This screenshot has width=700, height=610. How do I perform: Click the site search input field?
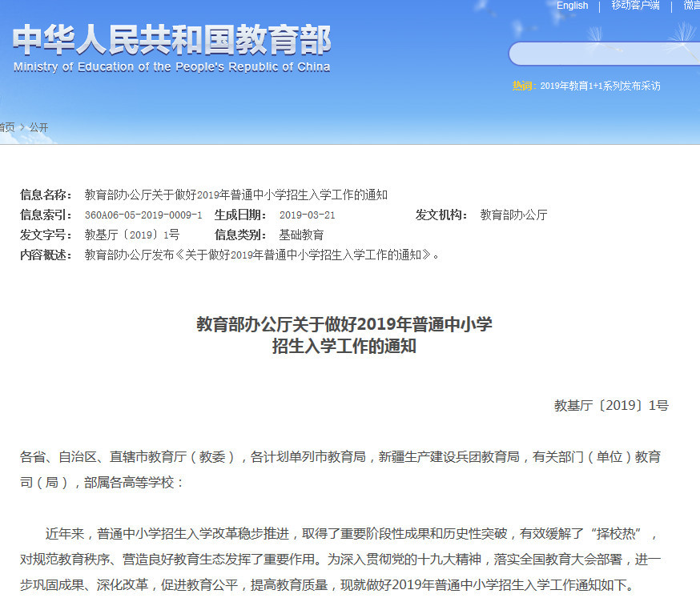point(604,54)
